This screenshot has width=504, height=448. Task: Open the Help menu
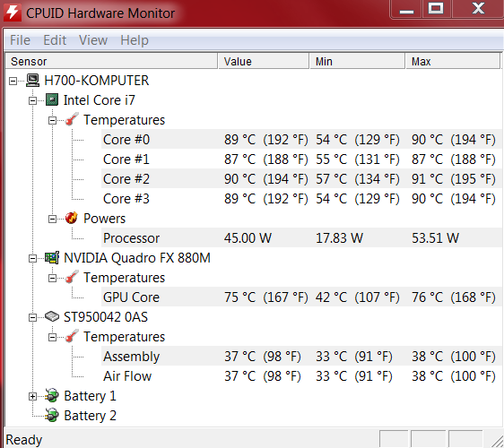click(x=135, y=40)
